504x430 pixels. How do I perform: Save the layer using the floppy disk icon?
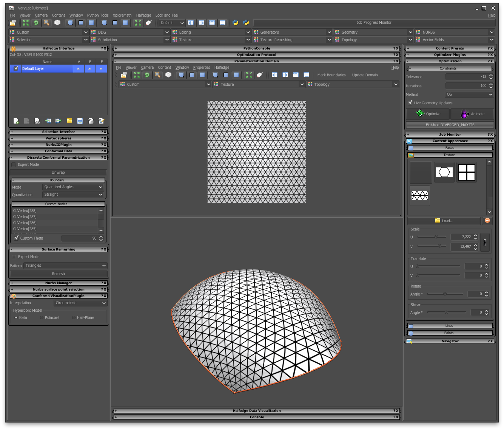pyautogui.click(x=80, y=121)
